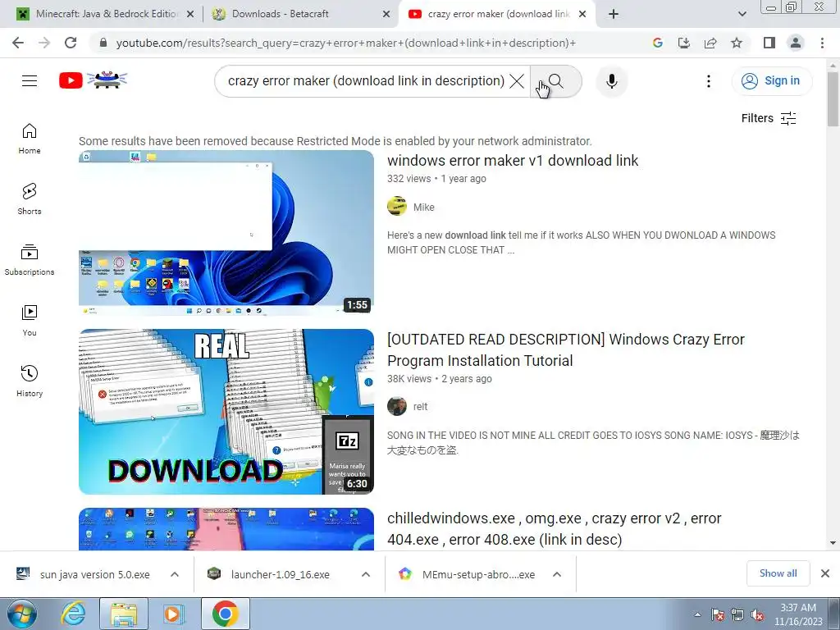Click the muted volume tray icon
Screen dimensions: 840x630
(x=757, y=614)
